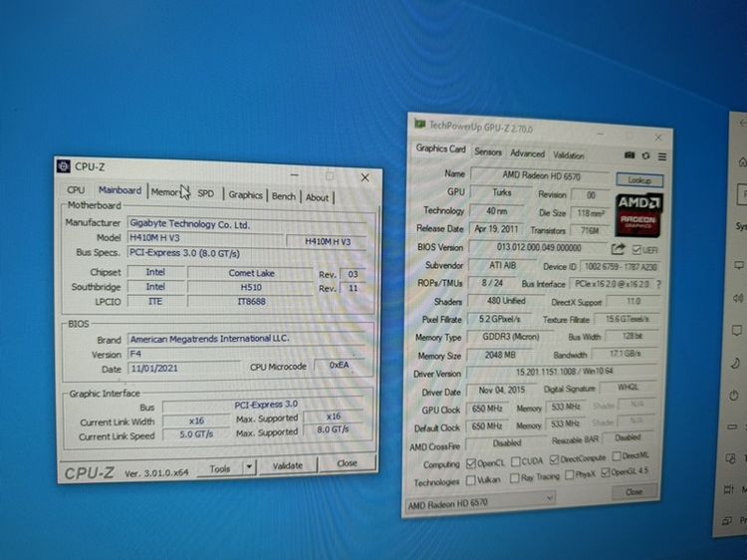The height and width of the screenshot is (560, 747).
Task: Toggle the CUDA checkbox in GPU-Z
Action: pos(516,461)
